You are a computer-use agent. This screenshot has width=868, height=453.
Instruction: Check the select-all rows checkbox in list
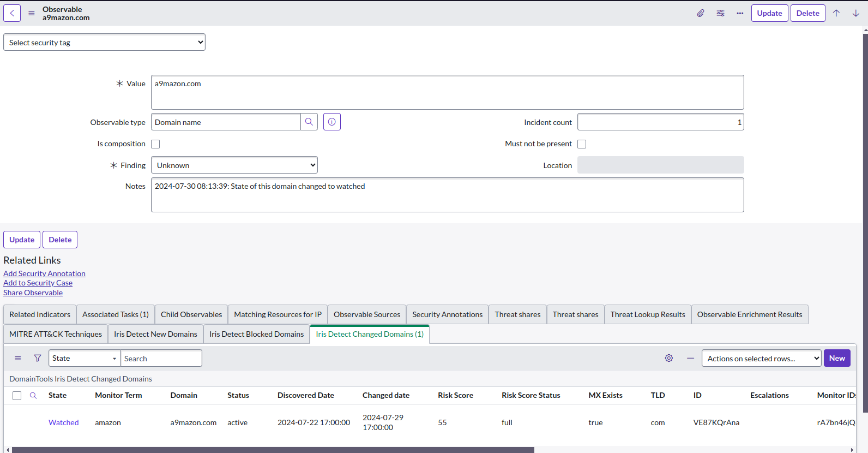[x=17, y=396]
